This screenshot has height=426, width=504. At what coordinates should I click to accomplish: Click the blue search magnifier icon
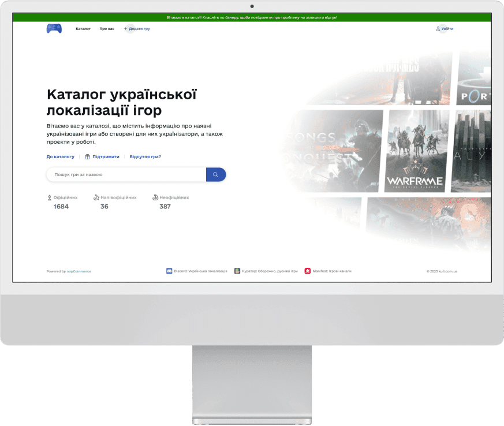(x=216, y=174)
